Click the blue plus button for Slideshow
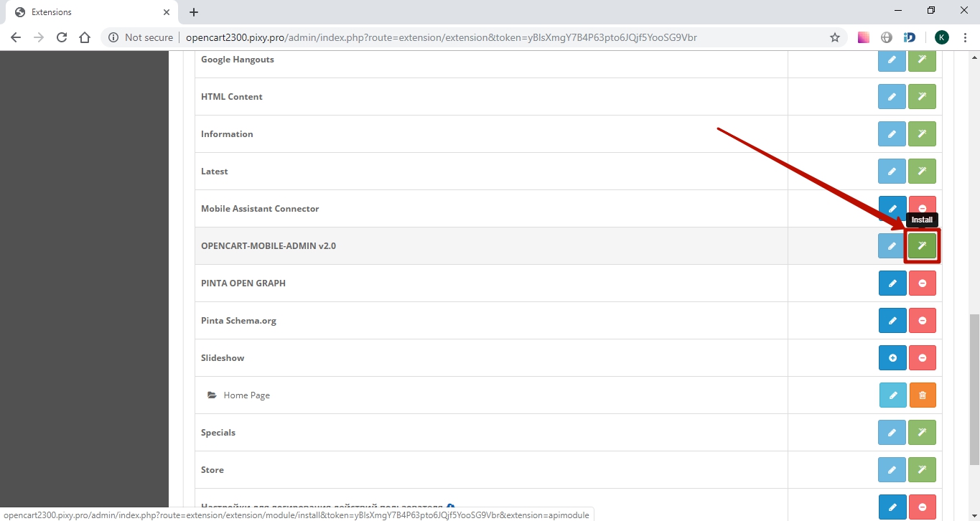The height and width of the screenshot is (521, 980). tap(892, 358)
